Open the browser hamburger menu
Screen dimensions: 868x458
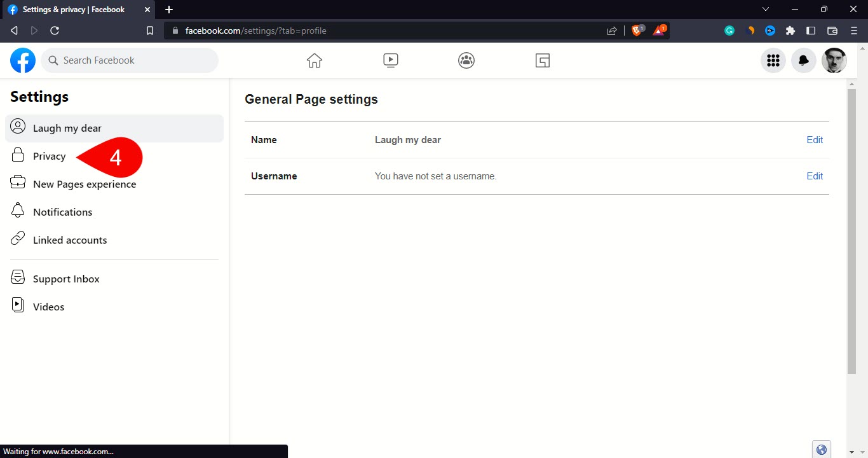[854, 31]
